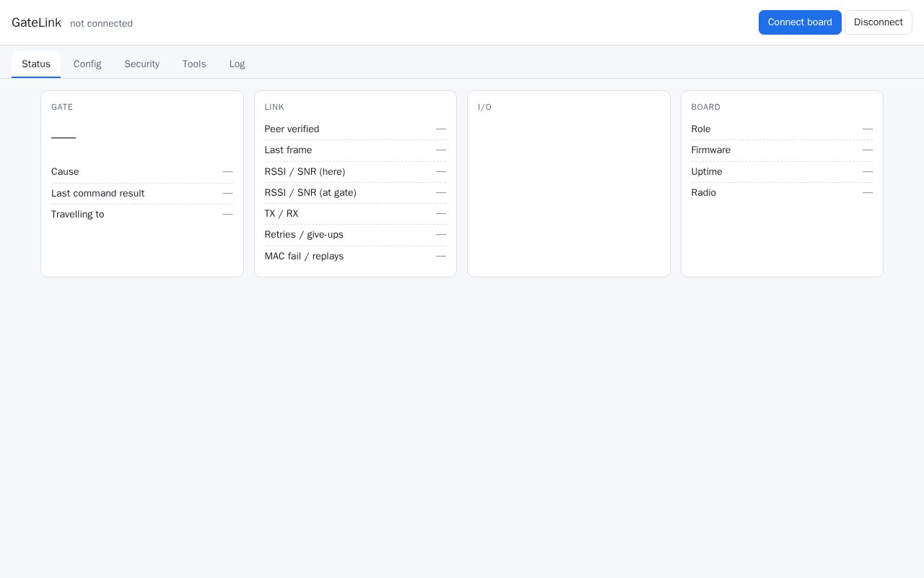
Task: Click the Connect board button
Action: [800, 22]
